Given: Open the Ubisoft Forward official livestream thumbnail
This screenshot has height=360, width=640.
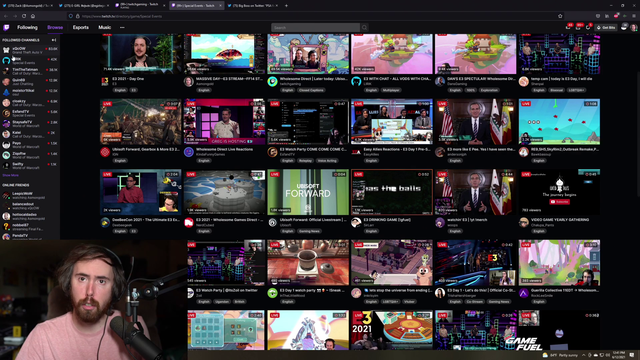Looking at the screenshot, I should [x=308, y=192].
